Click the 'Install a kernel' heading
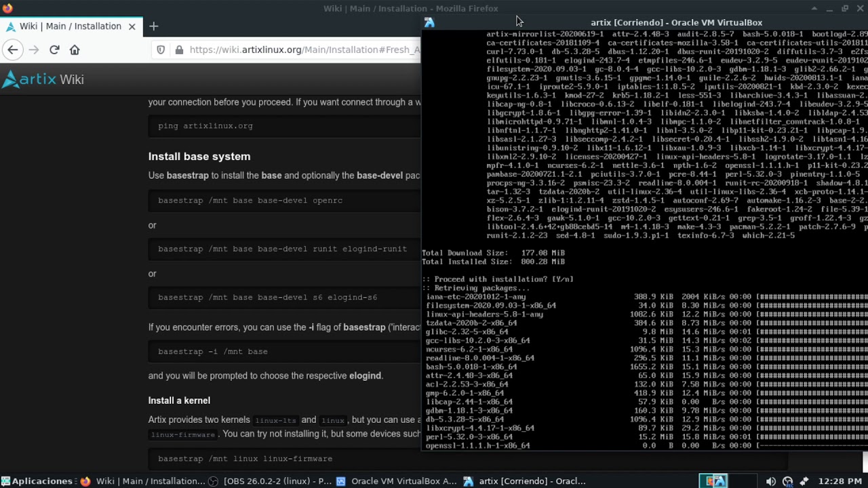Image resolution: width=868 pixels, height=488 pixels. [179, 401]
